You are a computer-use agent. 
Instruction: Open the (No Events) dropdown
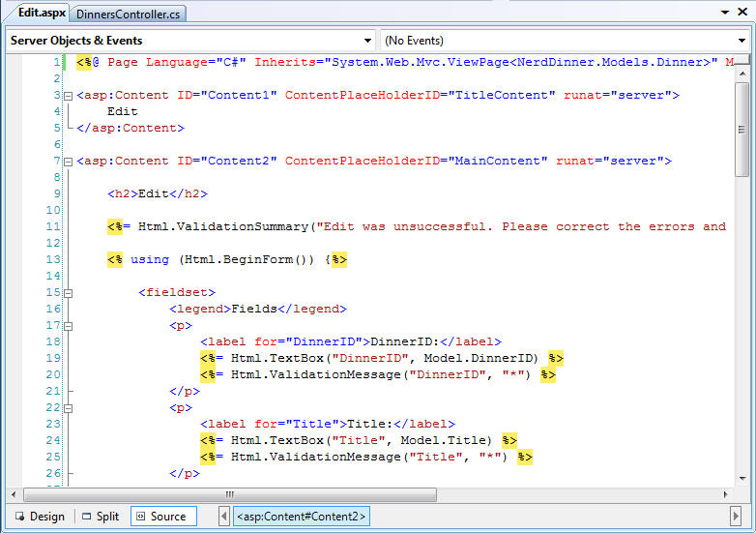click(x=564, y=41)
